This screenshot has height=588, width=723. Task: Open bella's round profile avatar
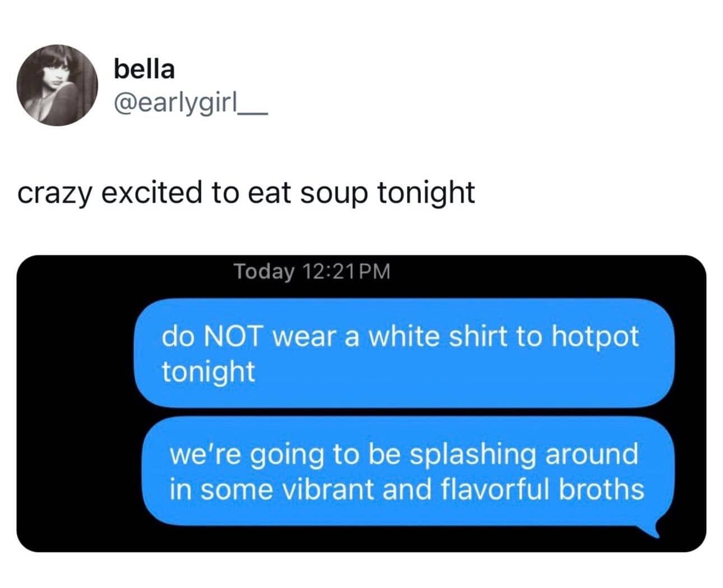pyautogui.click(x=57, y=85)
